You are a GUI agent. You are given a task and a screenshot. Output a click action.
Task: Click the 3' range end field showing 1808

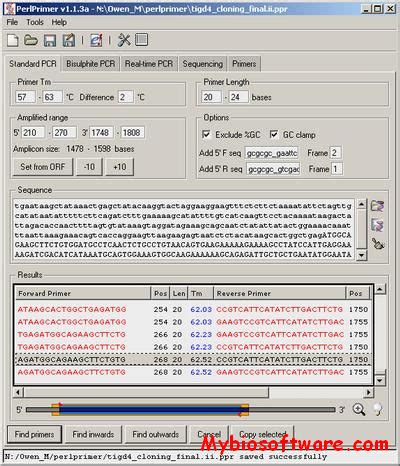coord(133,132)
